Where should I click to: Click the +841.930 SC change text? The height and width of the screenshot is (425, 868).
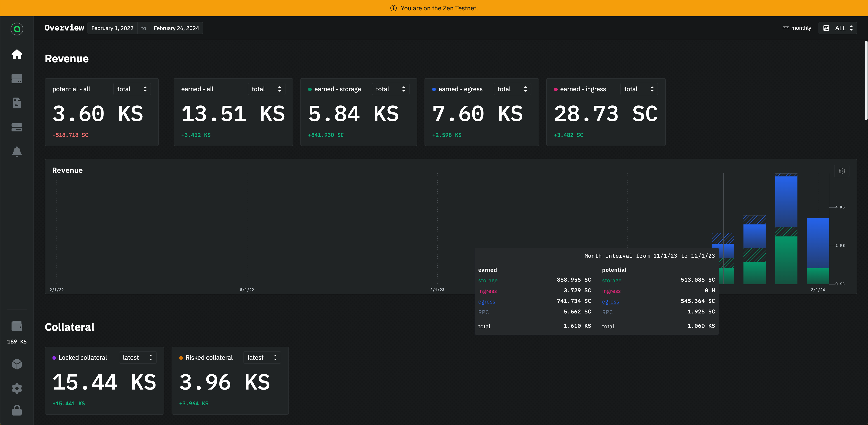[326, 135]
